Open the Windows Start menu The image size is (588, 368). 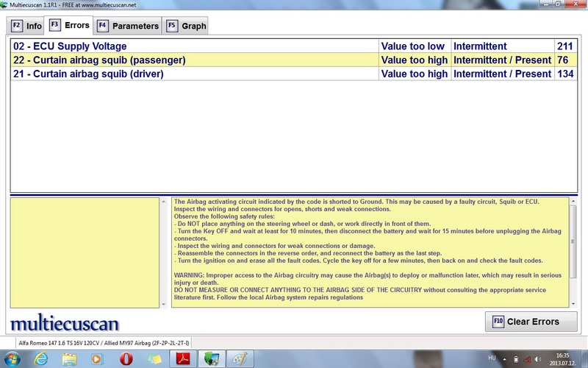point(10,358)
